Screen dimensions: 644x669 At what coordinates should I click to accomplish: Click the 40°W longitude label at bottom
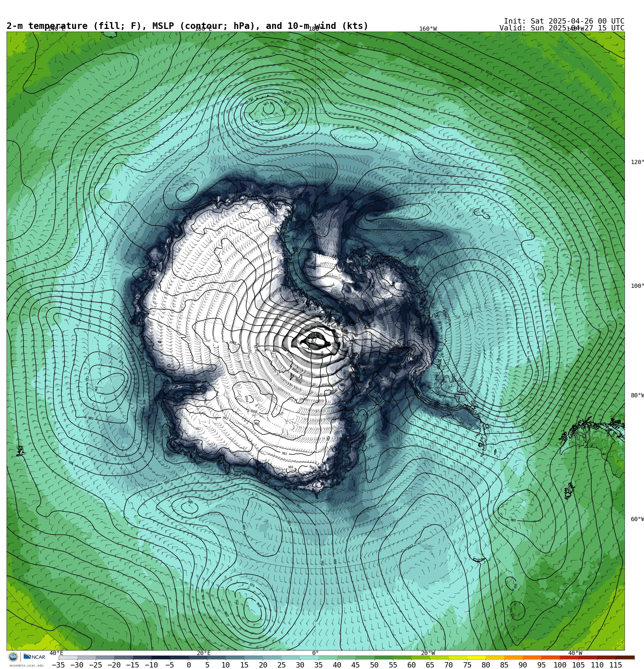(575, 653)
